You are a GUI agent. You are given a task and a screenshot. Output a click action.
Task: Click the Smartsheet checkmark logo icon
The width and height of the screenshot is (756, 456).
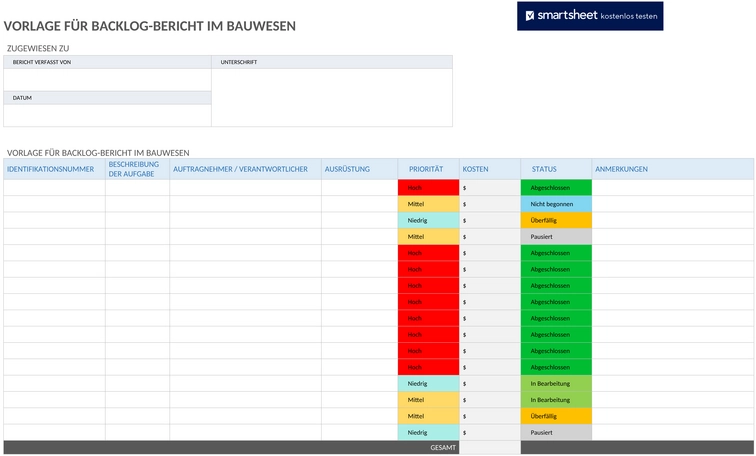click(529, 16)
